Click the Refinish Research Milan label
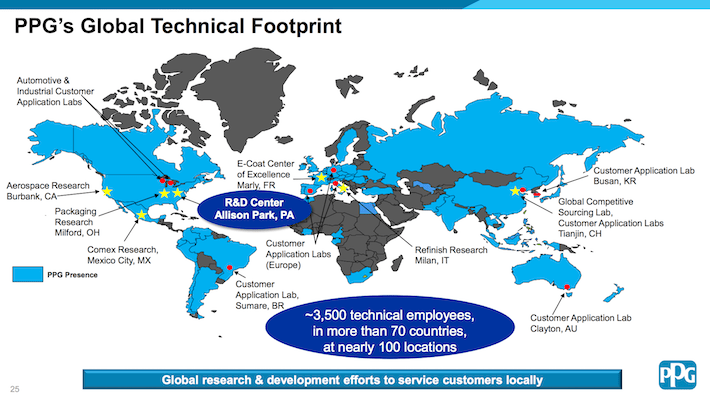This screenshot has width=710, height=399. click(451, 255)
